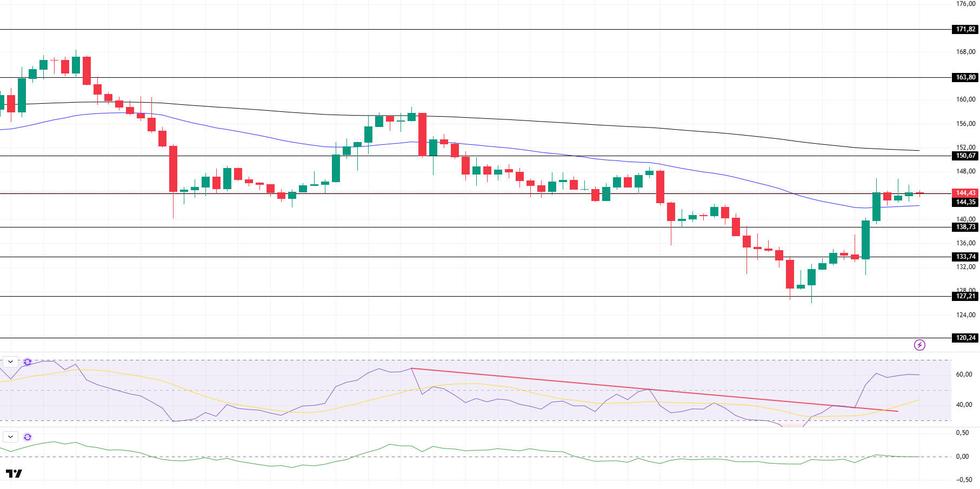Select the 133,74 horizontal level price label

click(965, 257)
